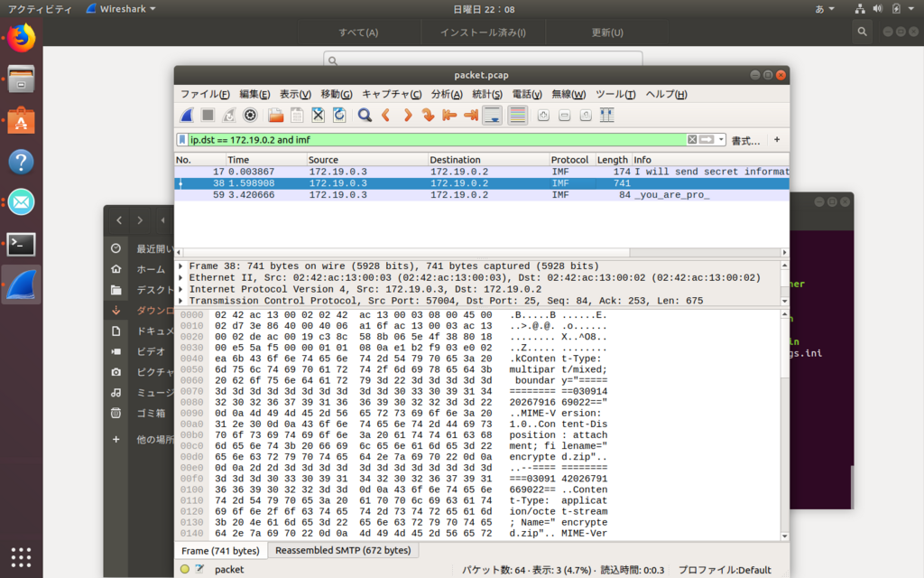Viewport: 924px width, 578px height.
Task: Open a capture file with folder icon
Action: tap(275, 115)
